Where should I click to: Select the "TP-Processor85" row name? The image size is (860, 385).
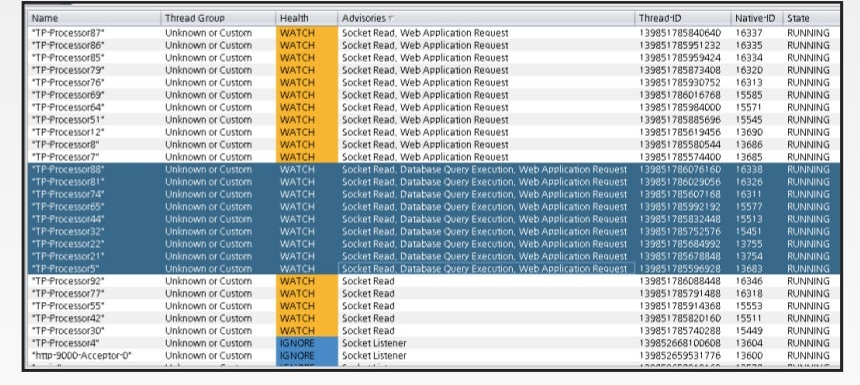(x=68, y=58)
